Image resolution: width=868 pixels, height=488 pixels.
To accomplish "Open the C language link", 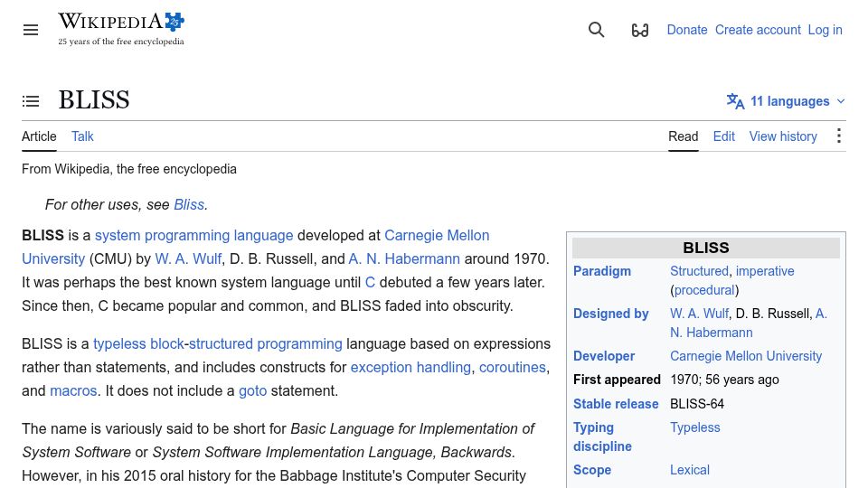I will (x=370, y=283).
